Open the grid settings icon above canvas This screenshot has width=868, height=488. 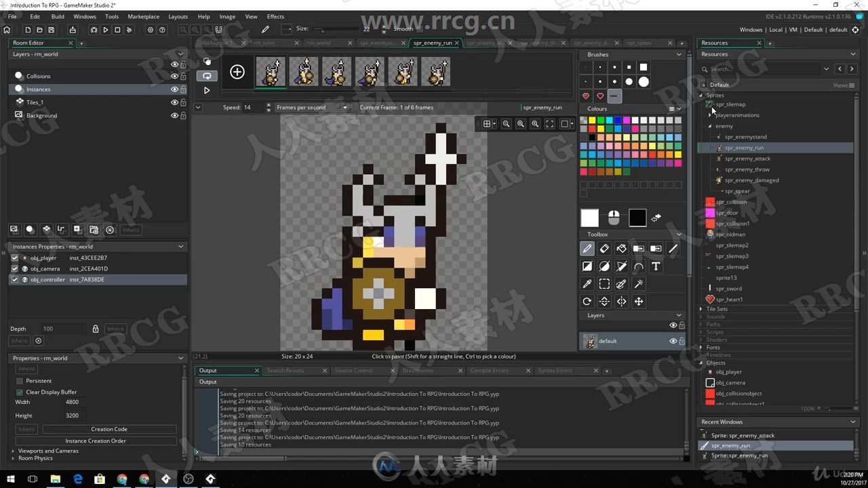tap(487, 124)
